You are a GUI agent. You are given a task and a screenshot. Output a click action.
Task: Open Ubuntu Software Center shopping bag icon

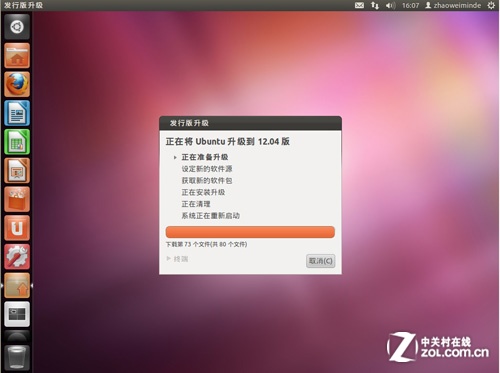tap(17, 199)
